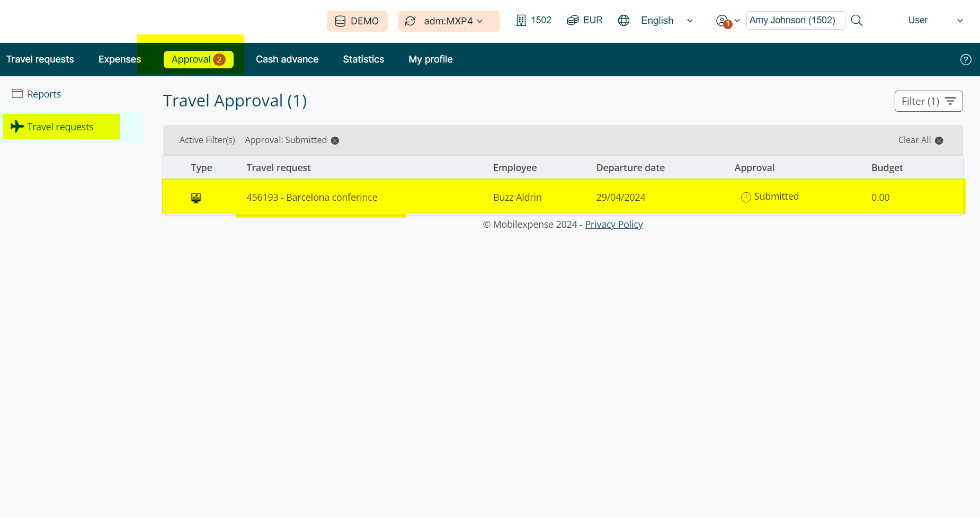The height and width of the screenshot is (517, 980).
Task: Click the Amy Johnson user field
Action: (x=795, y=21)
